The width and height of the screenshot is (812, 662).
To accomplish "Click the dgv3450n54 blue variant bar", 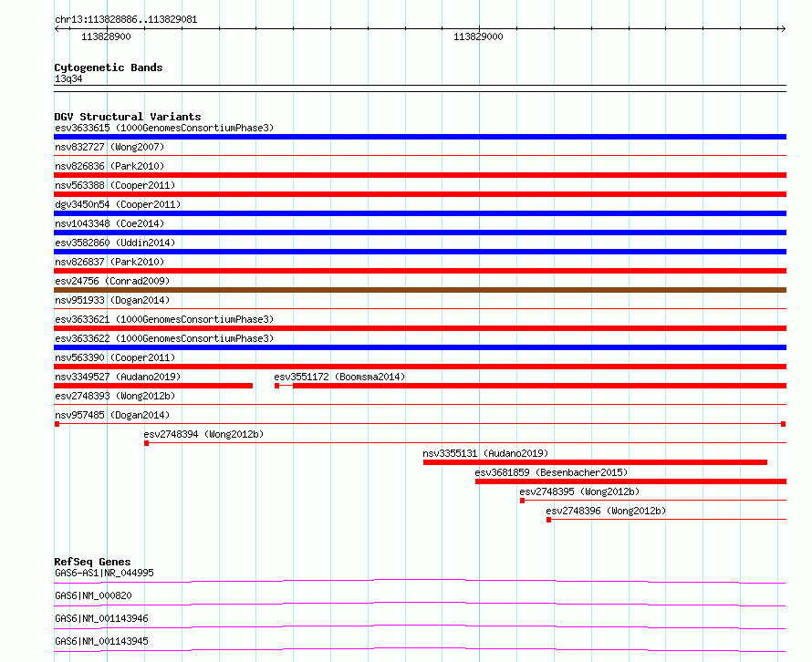I will [x=420, y=213].
